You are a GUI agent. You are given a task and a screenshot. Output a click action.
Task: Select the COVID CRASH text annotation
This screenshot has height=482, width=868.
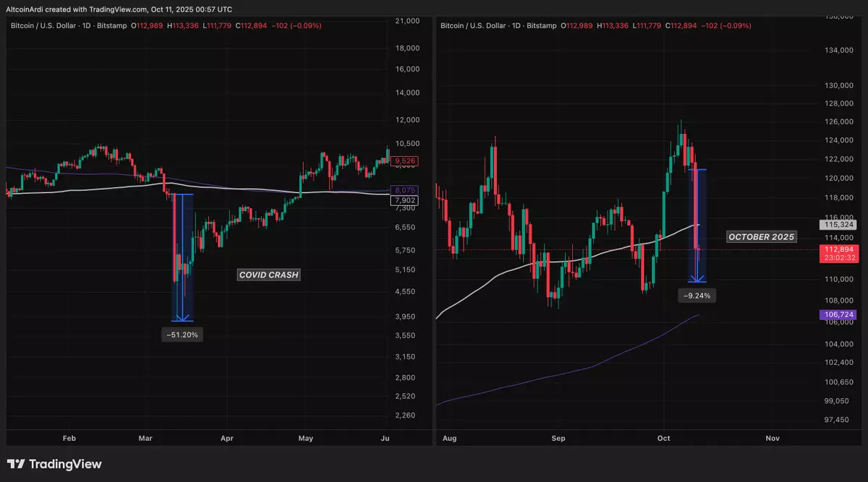click(268, 275)
